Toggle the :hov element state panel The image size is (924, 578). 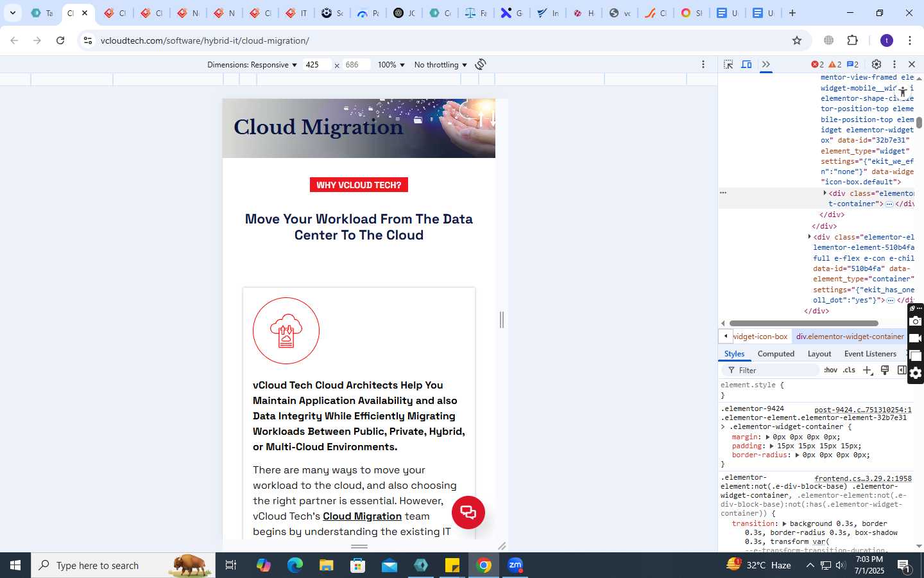point(831,370)
